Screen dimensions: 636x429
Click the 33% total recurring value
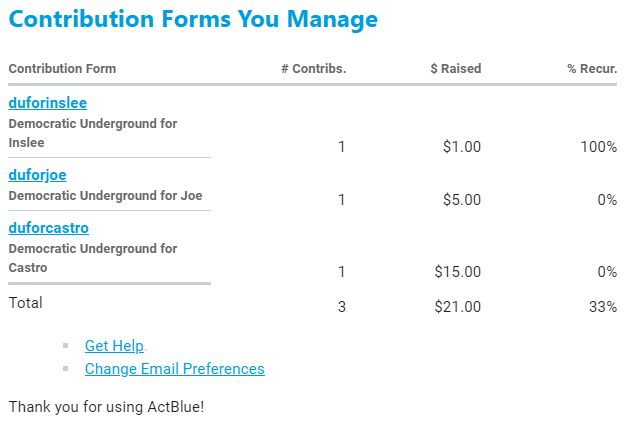pyautogui.click(x=602, y=307)
